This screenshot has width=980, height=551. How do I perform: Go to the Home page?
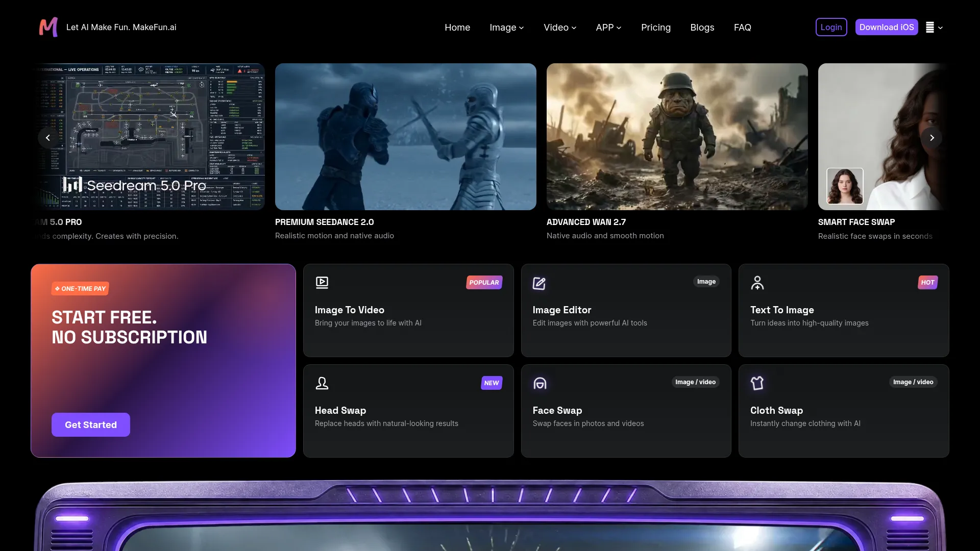[457, 28]
